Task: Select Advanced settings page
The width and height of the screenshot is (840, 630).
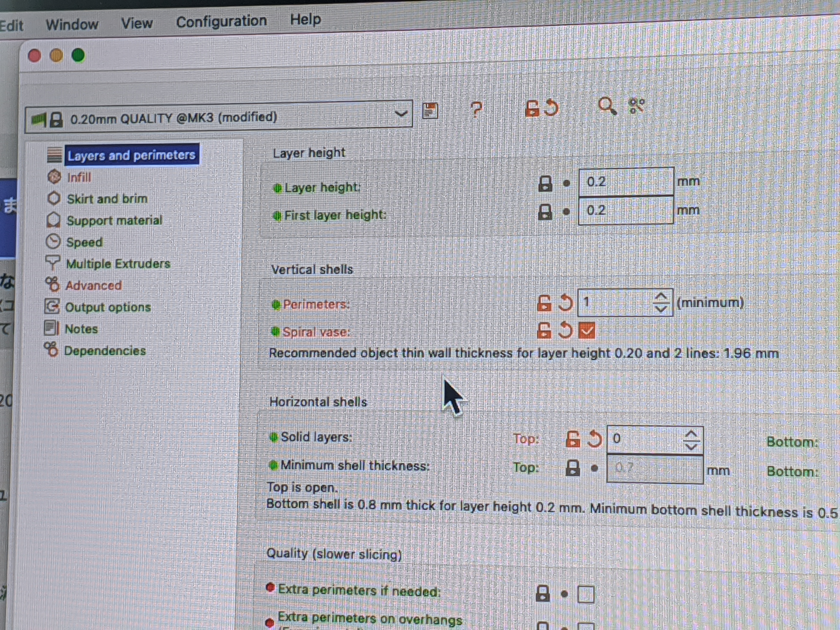Action: [93, 285]
